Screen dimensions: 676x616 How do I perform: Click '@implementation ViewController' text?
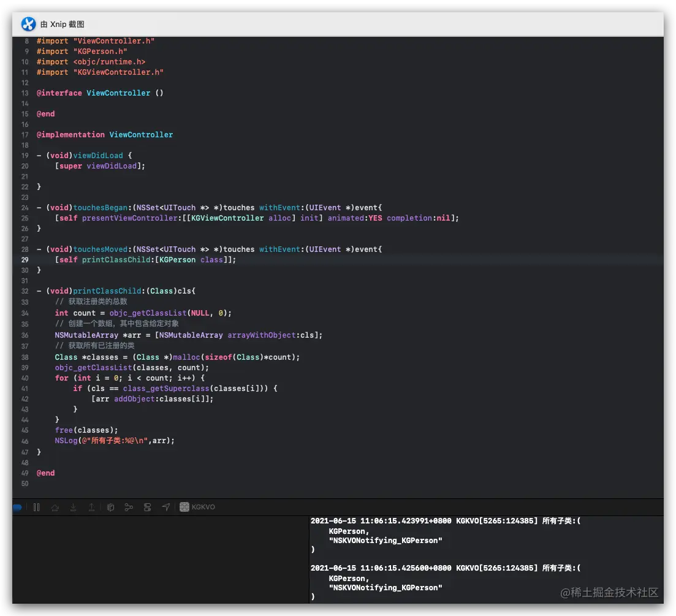105,135
